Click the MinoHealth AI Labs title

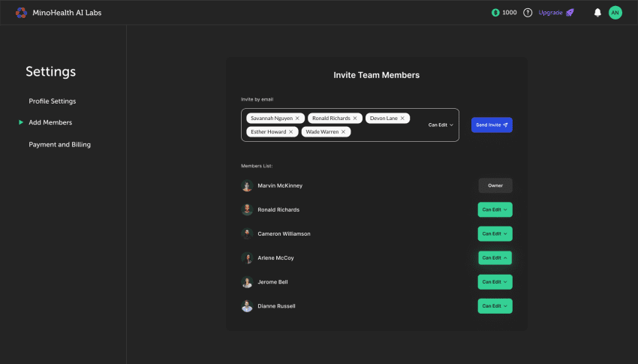67,13
